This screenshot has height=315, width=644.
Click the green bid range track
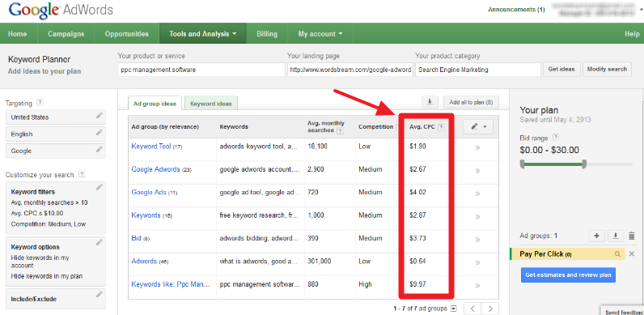(553, 164)
